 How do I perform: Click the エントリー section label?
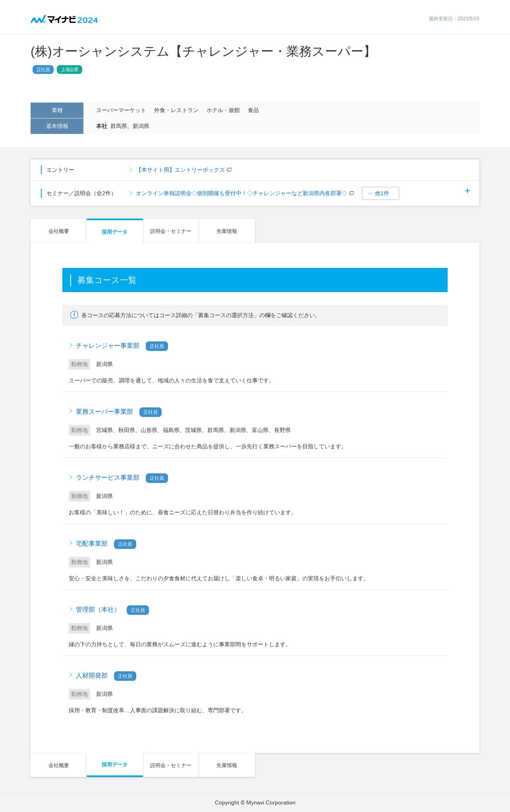tap(60, 170)
